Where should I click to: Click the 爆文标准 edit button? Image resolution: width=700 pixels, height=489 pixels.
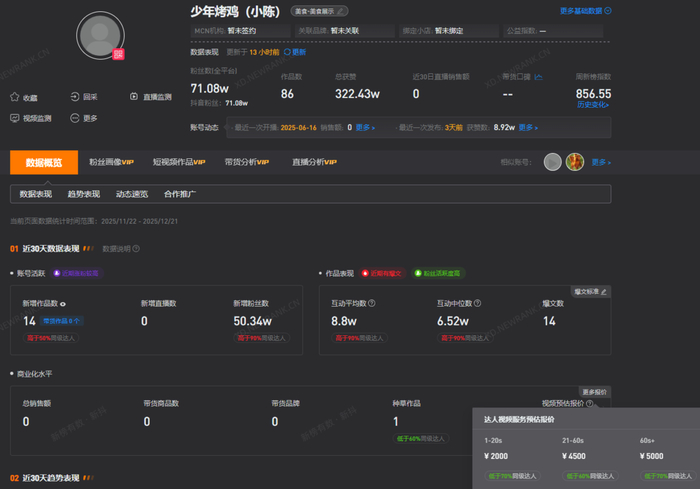coord(590,292)
